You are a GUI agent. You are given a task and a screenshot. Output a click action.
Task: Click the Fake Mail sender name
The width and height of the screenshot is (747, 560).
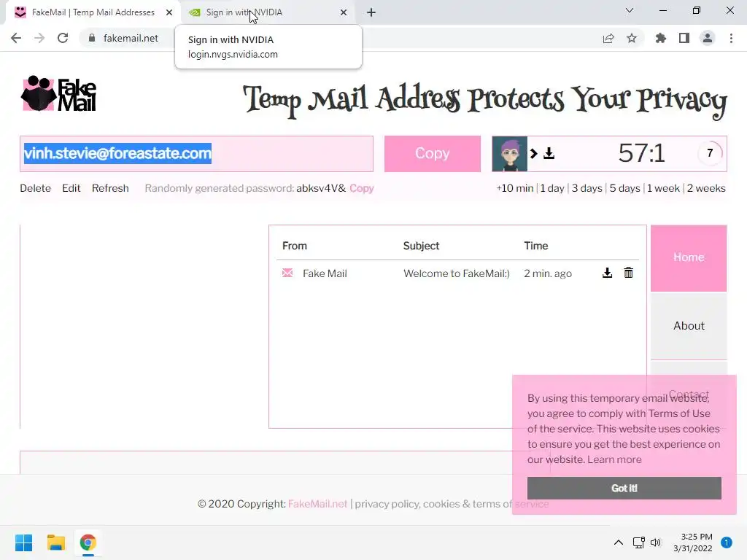[325, 273]
